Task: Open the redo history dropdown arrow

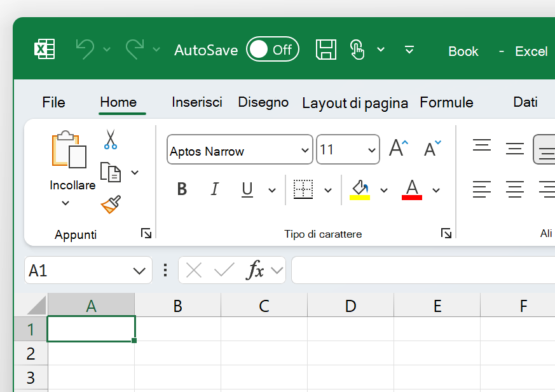Action: coord(156,49)
